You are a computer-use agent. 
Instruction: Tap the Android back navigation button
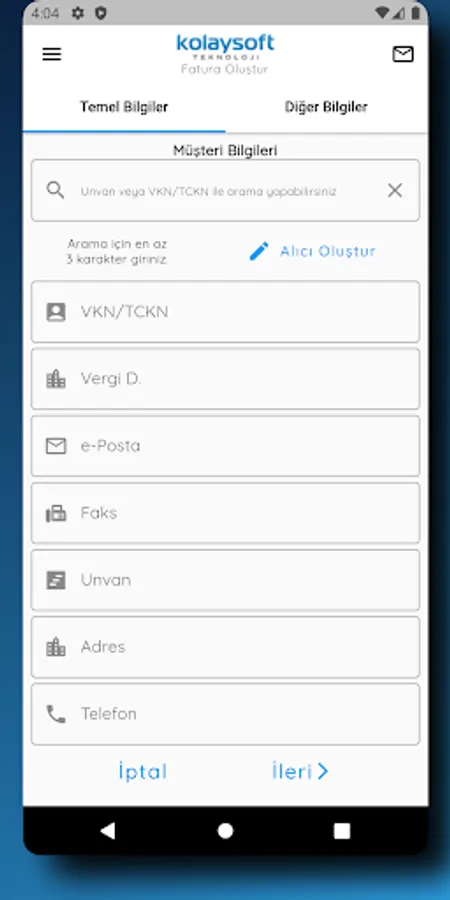[x=108, y=831]
